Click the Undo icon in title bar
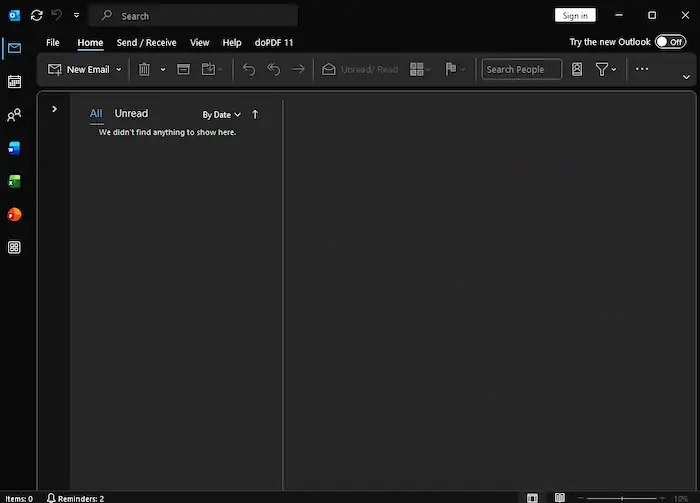This screenshot has height=503, width=700. 56,15
